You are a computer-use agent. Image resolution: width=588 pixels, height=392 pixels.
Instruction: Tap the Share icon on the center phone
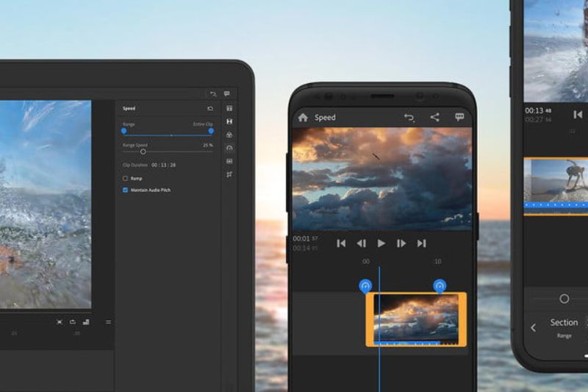(434, 117)
